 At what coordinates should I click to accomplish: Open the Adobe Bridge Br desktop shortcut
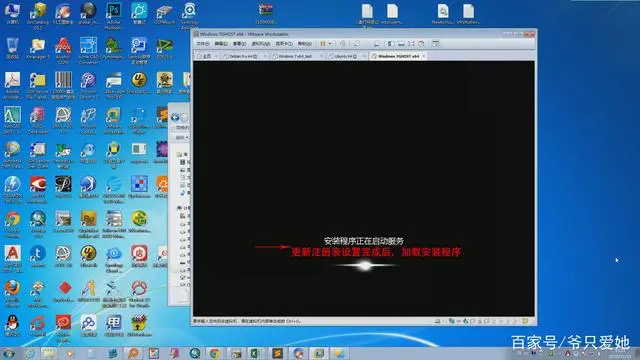click(88, 224)
